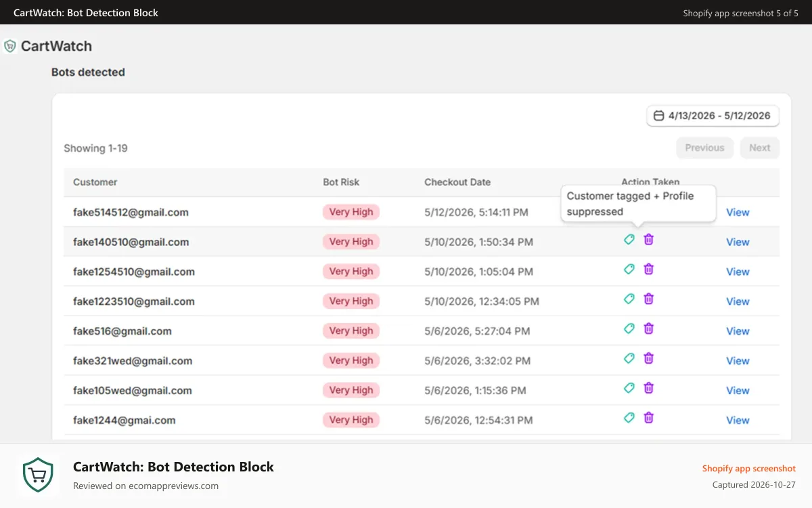Image resolution: width=812 pixels, height=508 pixels.
Task: Click the Checkout Date column header
Action: pos(457,182)
